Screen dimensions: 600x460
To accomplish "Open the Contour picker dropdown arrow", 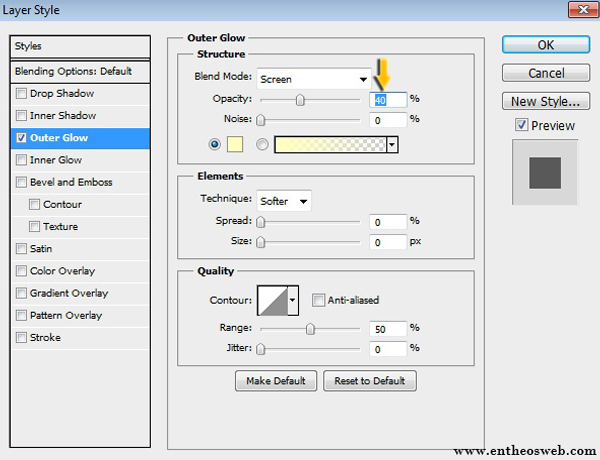I will coord(293,300).
